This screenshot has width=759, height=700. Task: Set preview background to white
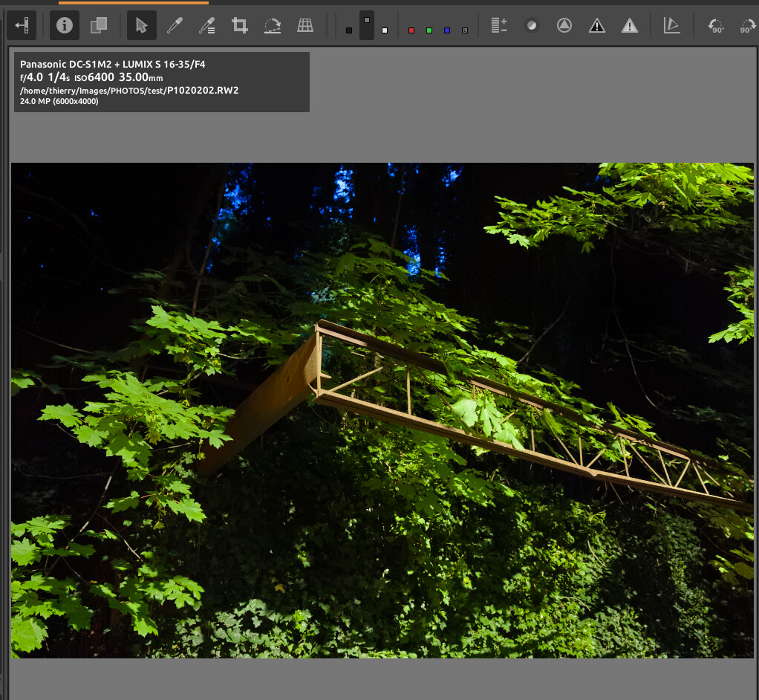pos(385,30)
